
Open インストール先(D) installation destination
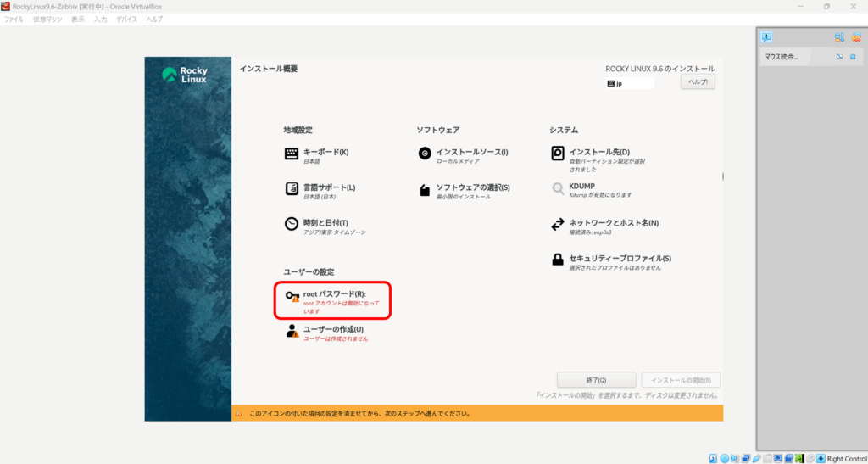598,159
